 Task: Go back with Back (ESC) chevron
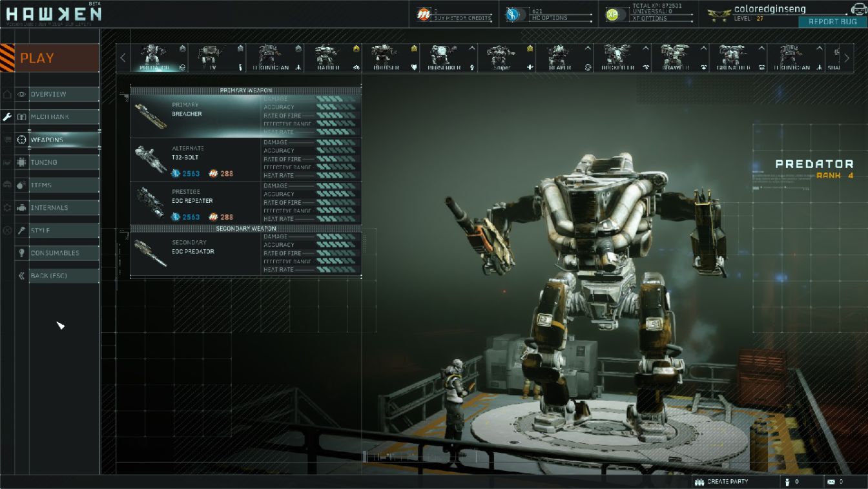[22, 276]
